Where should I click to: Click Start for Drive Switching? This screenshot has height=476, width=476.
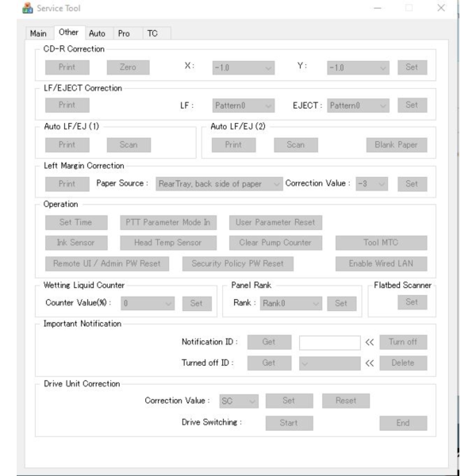[x=289, y=423]
